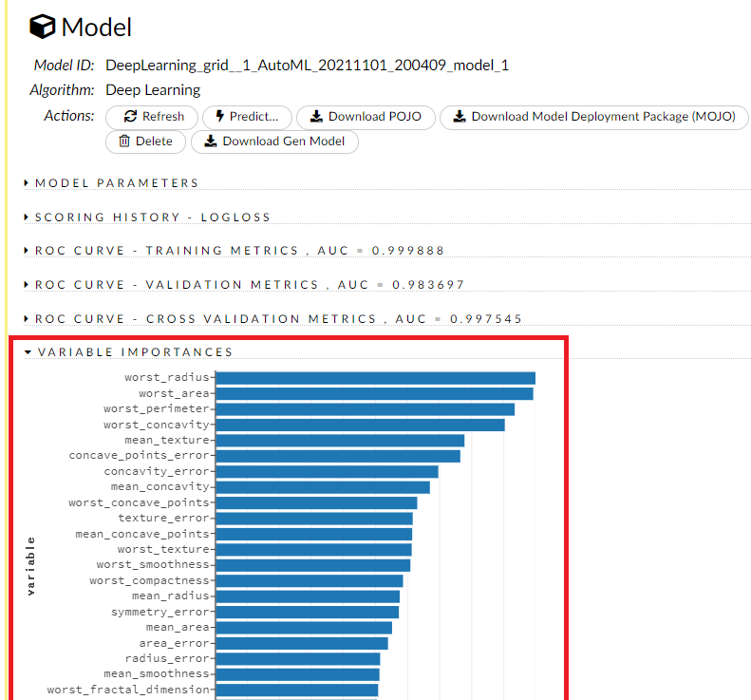
Task: Expand the Model Parameters section
Action: pos(27,183)
